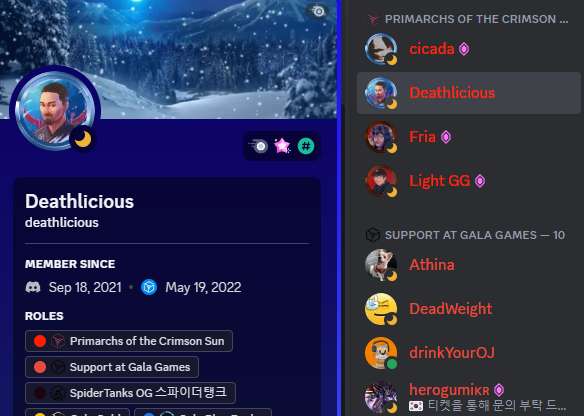The height and width of the screenshot is (416, 584).
Task: Click the red Primarchs of the Crimson Sun role dot
Action: (40, 341)
